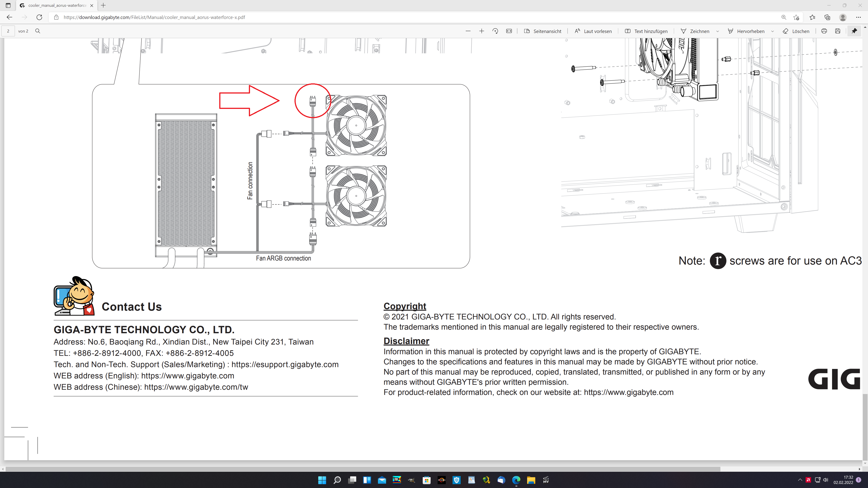Click the Löschen erase button
868x488 pixels.
click(796, 31)
